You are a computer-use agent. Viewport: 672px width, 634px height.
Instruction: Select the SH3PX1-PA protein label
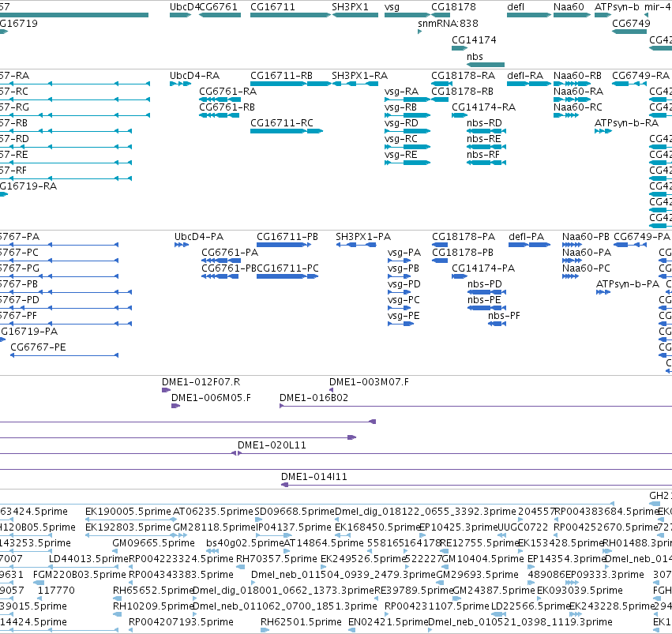[363, 237]
